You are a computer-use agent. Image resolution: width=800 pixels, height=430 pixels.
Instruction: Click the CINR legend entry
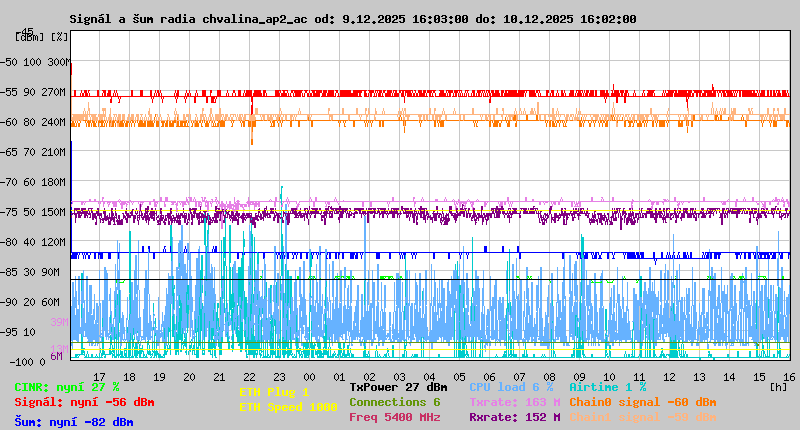(67, 386)
